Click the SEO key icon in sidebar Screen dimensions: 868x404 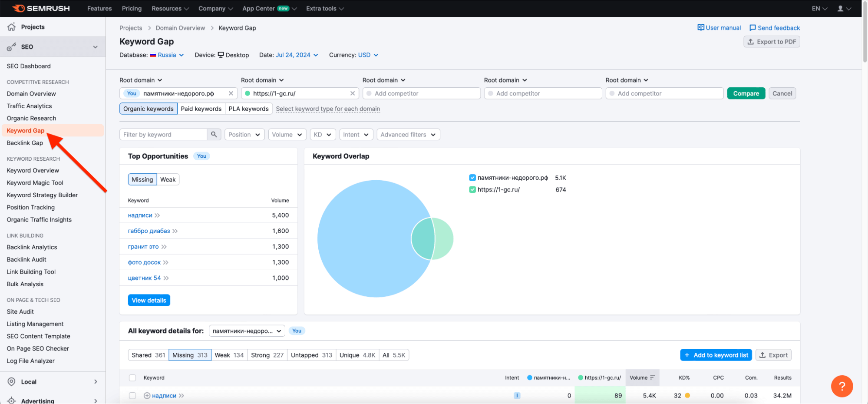(12, 47)
